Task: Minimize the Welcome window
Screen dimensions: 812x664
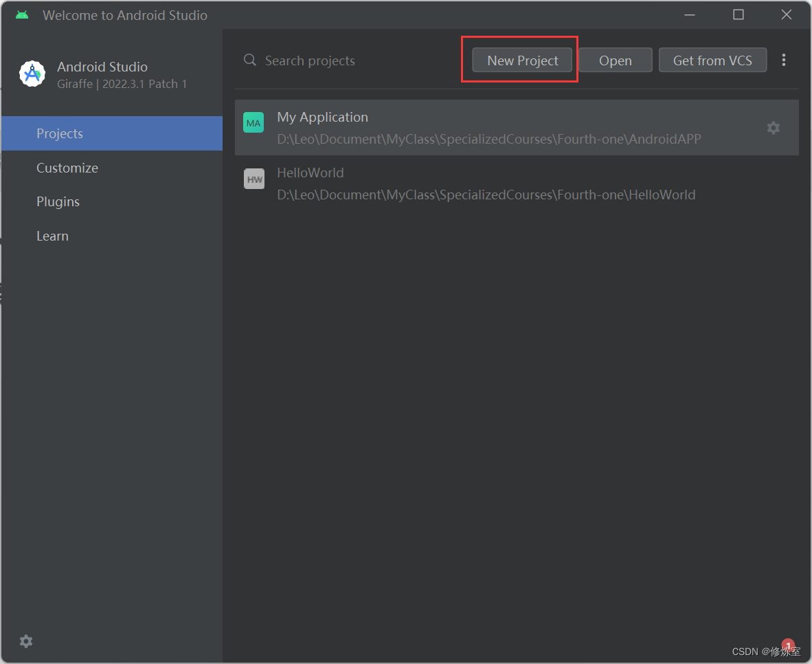Action: [x=690, y=15]
